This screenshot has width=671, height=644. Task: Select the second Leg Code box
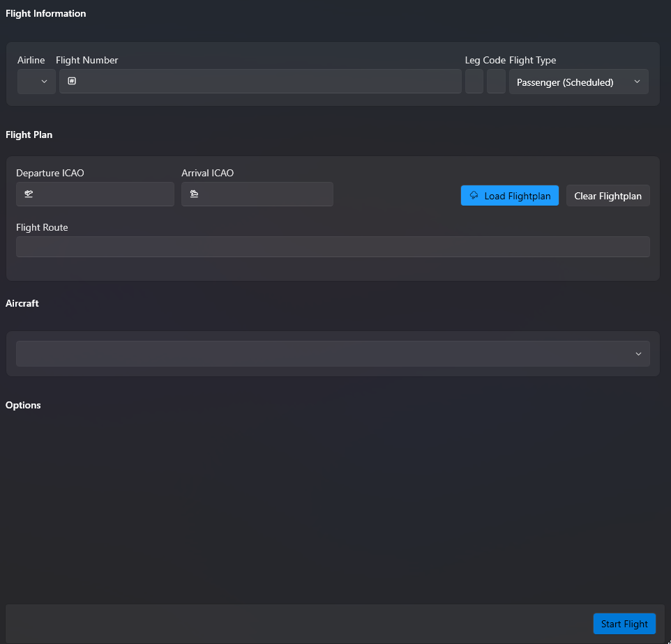(496, 82)
